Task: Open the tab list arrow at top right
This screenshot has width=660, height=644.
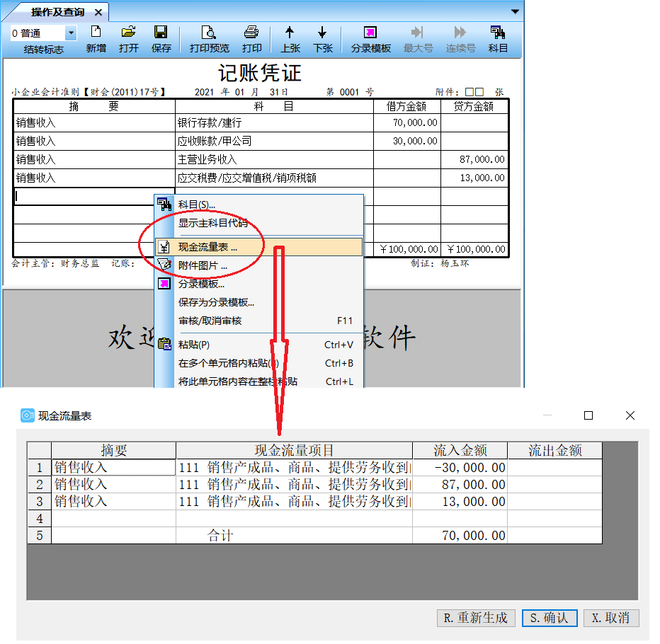Action: pyautogui.click(x=515, y=11)
